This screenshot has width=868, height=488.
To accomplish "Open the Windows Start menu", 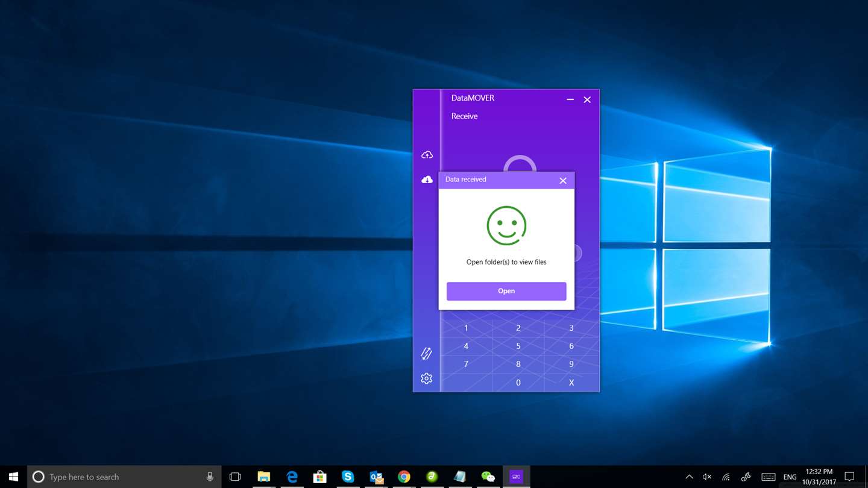I will tap(13, 477).
